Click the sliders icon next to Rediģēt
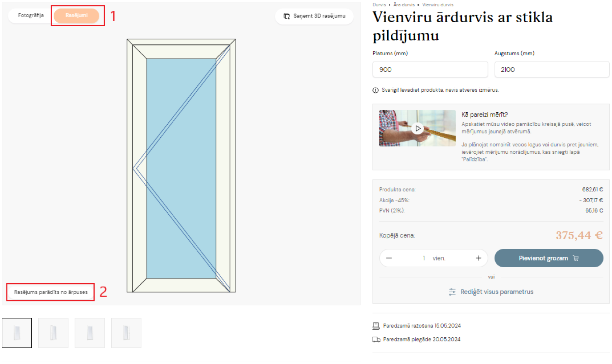The image size is (612, 364). point(452,292)
